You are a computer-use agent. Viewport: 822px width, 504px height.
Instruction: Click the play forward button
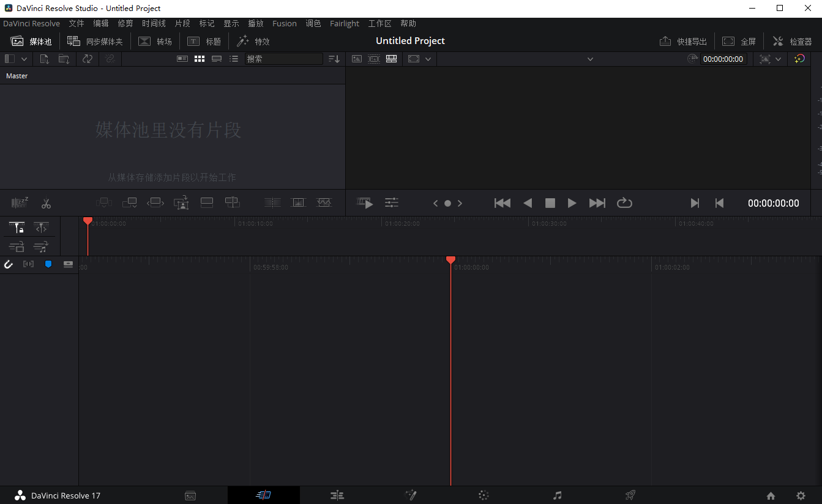tap(572, 203)
